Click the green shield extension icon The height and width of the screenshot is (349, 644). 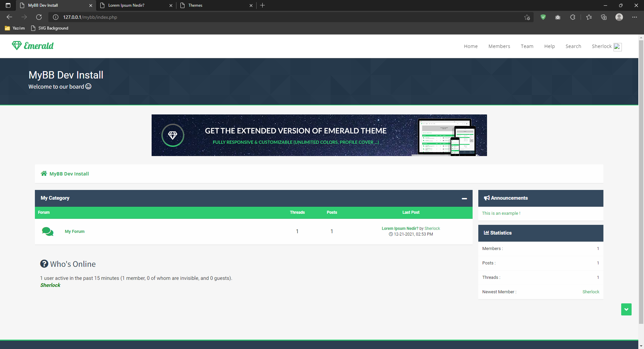543,17
